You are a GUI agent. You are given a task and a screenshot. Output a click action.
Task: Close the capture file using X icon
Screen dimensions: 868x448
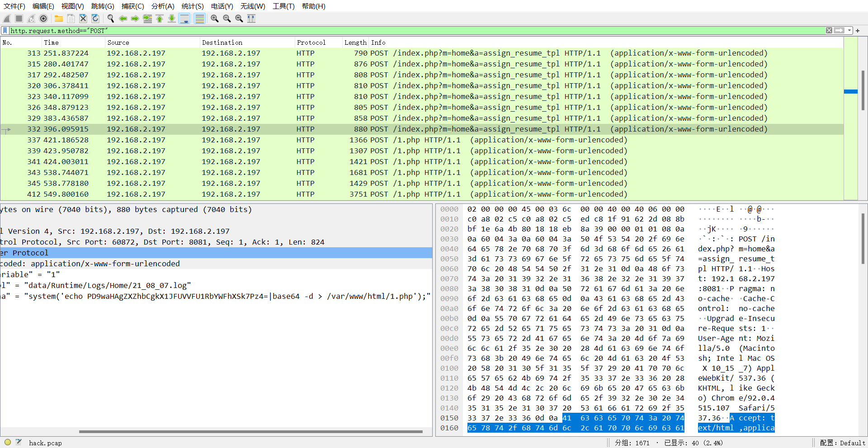pos(83,19)
